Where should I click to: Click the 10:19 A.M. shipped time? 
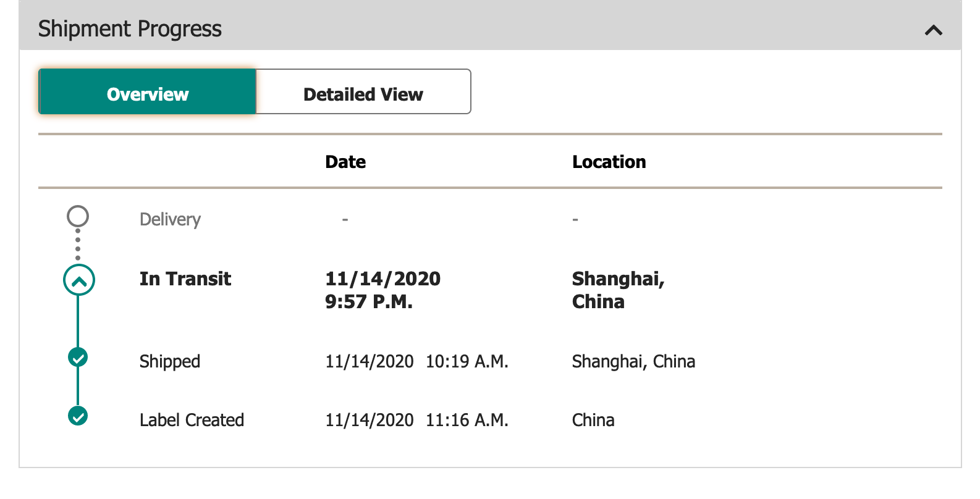[467, 361]
